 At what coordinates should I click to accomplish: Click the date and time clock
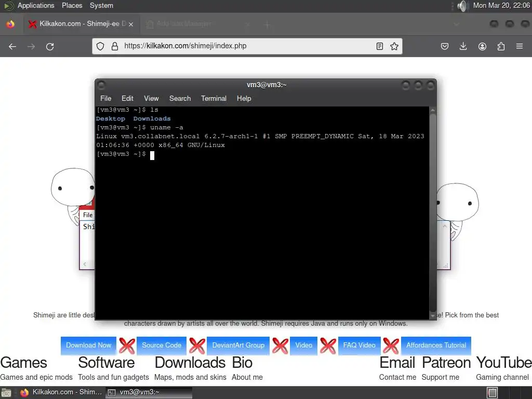tap(501, 5)
